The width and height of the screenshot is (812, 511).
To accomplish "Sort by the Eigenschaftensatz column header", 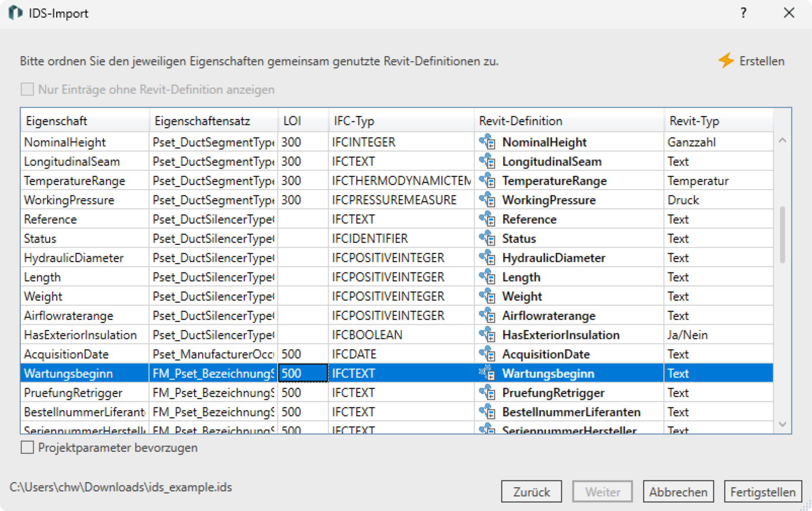I will pyautogui.click(x=213, y=121).
